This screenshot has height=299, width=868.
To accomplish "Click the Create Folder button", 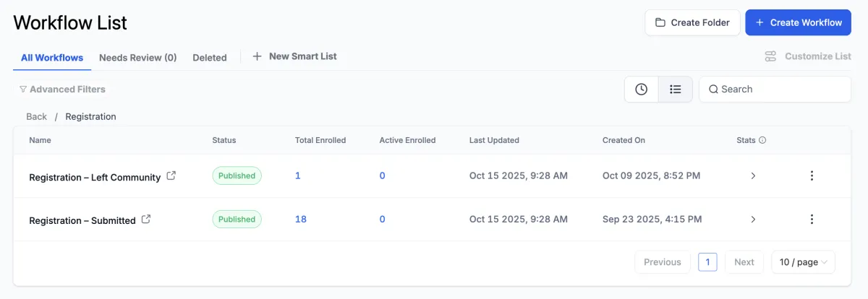I will (692, 22).
